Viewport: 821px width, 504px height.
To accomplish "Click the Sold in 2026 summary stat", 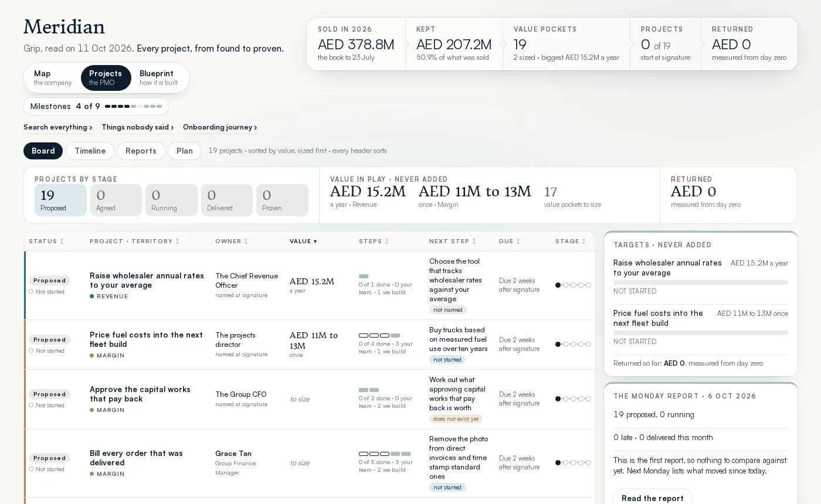I will coord(356,44).
